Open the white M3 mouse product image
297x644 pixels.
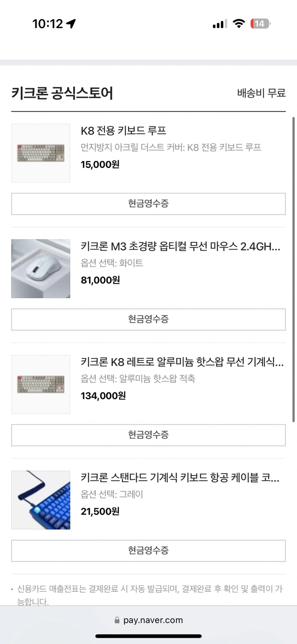pos(41,269)
